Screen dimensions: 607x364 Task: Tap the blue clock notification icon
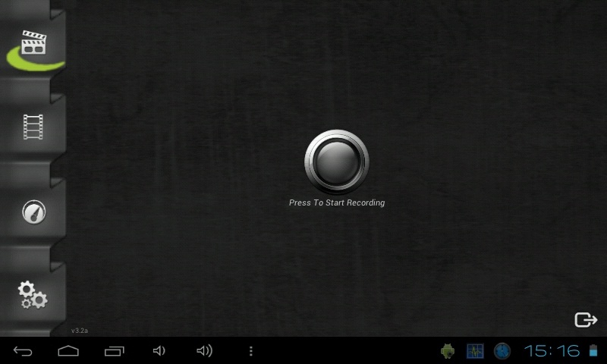tap(502, 351)
